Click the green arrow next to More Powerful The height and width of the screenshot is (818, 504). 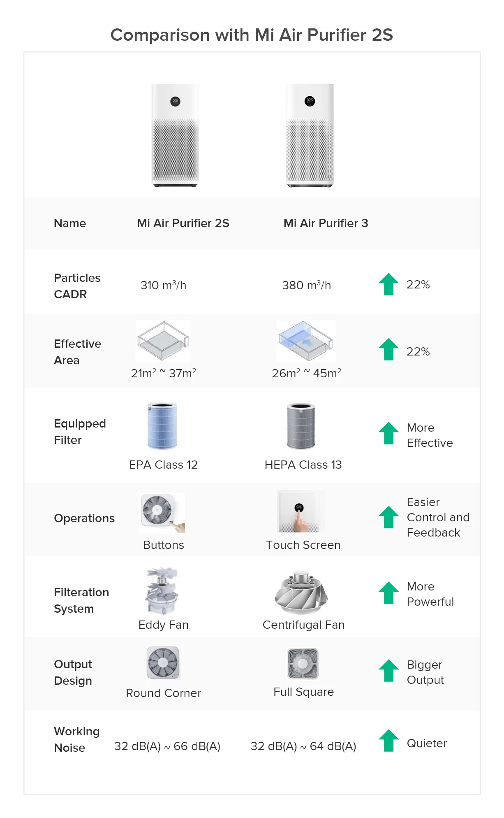tap(388, 593)
